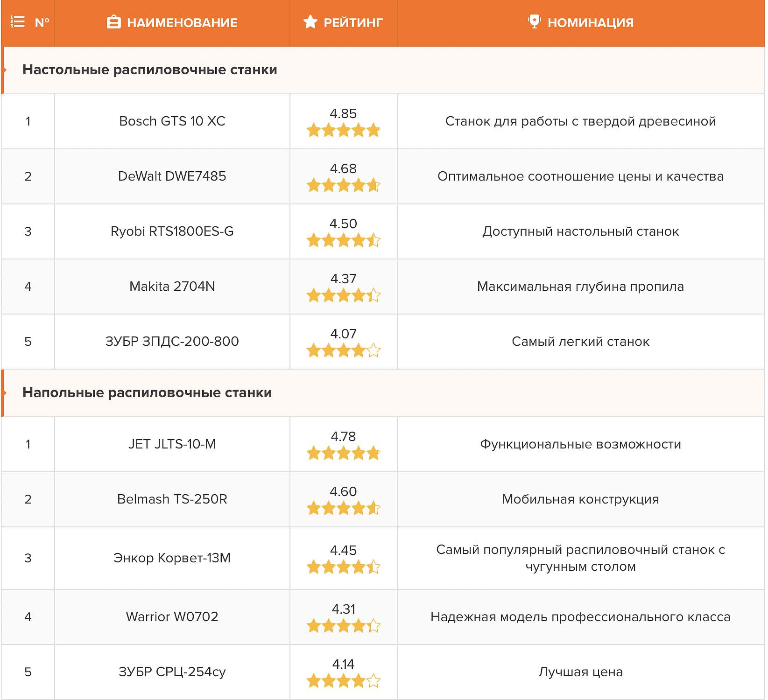Click the stars below the 4.07 rating
768x700 pixels.
coord(343,350)
